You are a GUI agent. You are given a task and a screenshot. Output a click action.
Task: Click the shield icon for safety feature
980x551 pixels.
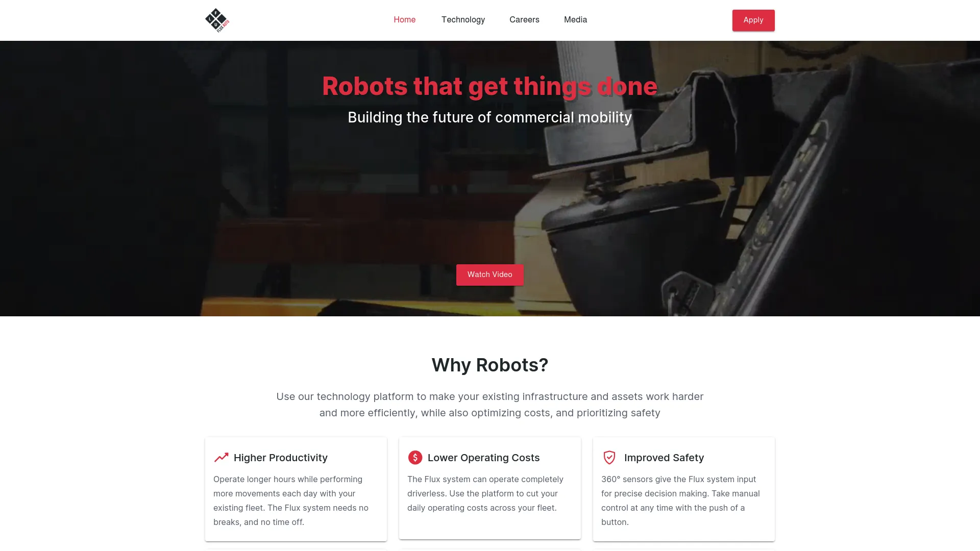[609, 458]
